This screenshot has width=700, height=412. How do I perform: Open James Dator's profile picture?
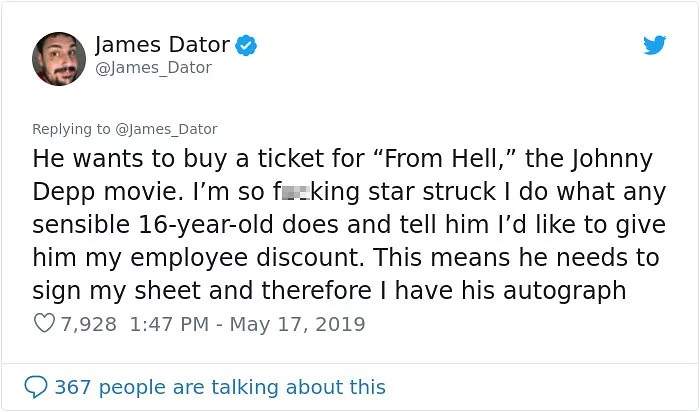point(59,58)
